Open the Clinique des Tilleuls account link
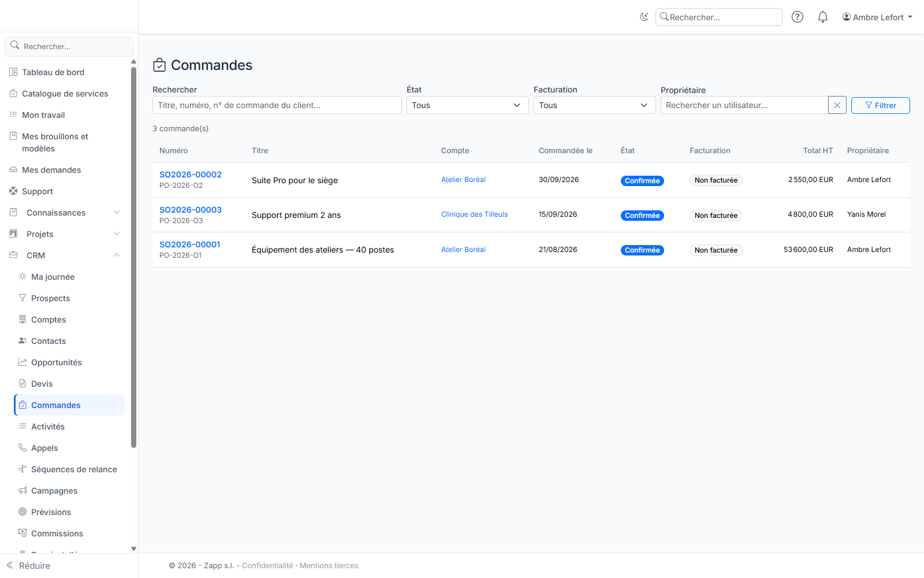Viewport: 924px width, 578px height. coord(475,214)
